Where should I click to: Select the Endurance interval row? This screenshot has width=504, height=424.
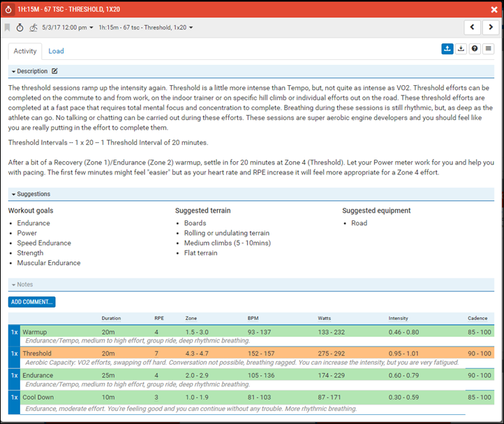point(257,375)
